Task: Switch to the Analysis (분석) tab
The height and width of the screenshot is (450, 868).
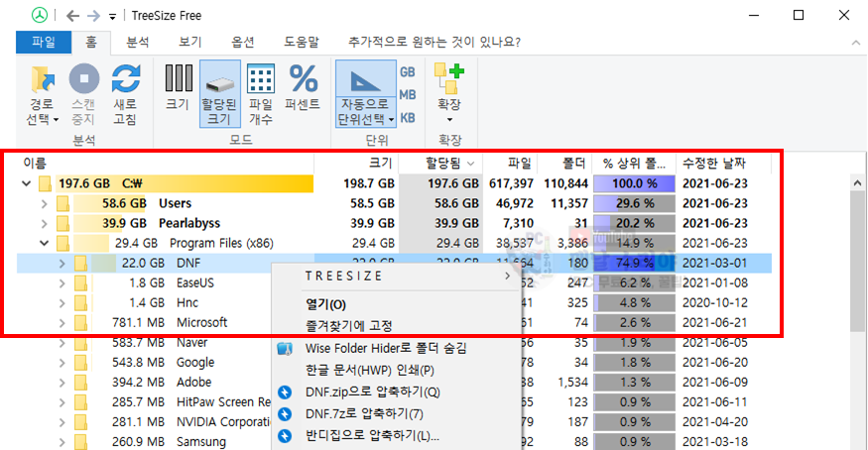Action: pos(138,42)
